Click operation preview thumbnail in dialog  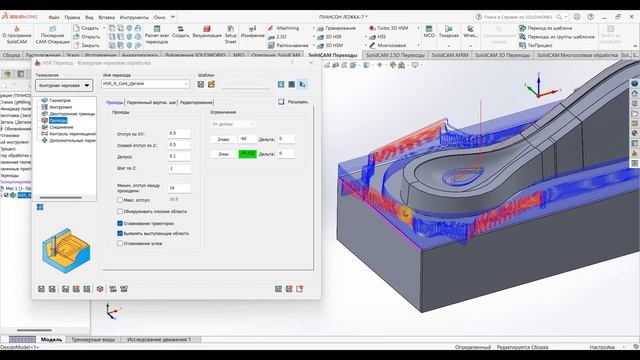click(x=66, y=251)
